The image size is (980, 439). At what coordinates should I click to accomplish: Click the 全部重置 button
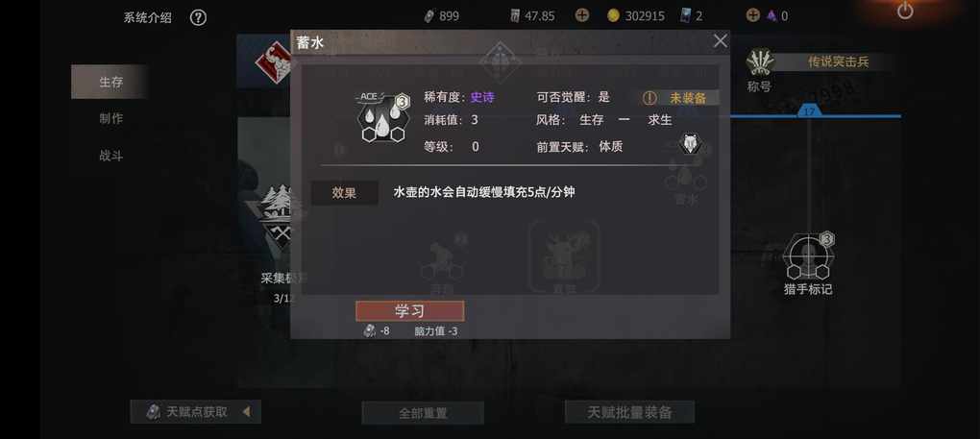click(423, 413)
